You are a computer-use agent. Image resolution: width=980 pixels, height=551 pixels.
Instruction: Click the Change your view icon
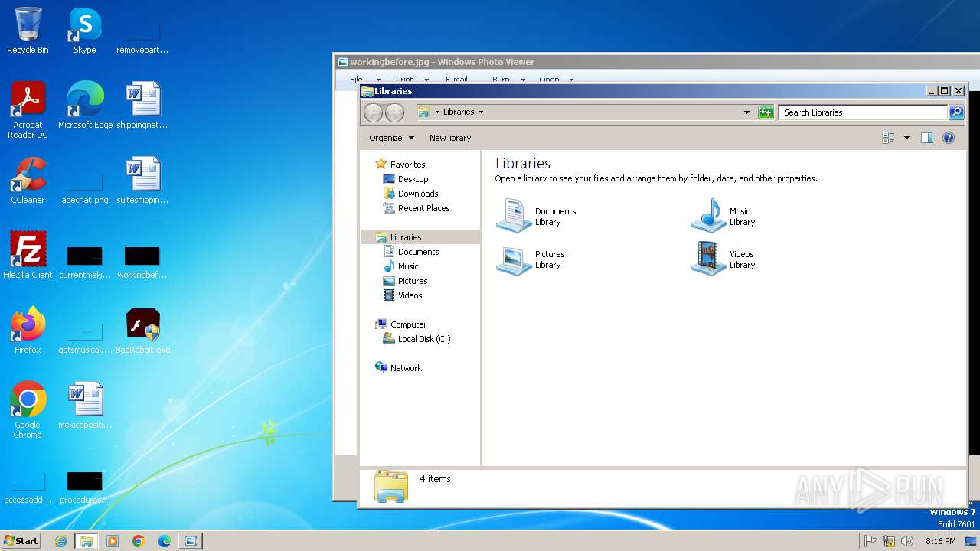point(888,138)
